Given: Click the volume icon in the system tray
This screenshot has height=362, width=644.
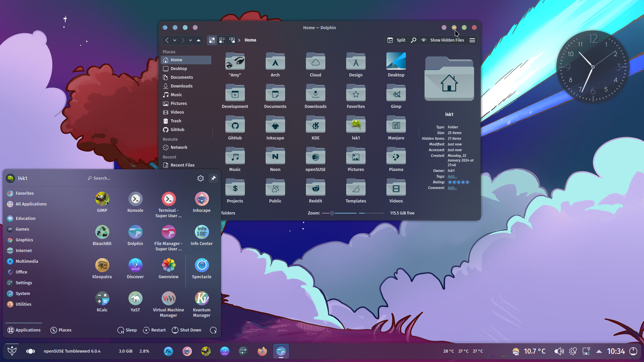Looking at the screenshot, I should point(559,351).
